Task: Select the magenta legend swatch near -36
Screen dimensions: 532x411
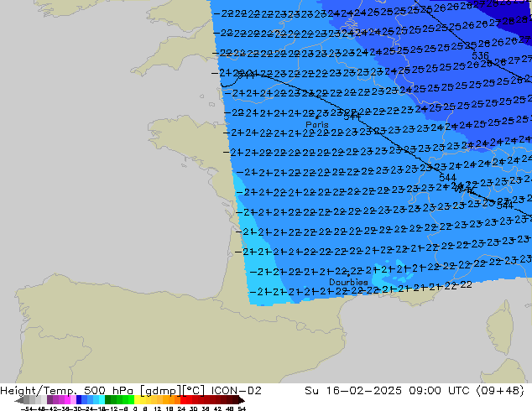Action: tap(67, 400)
